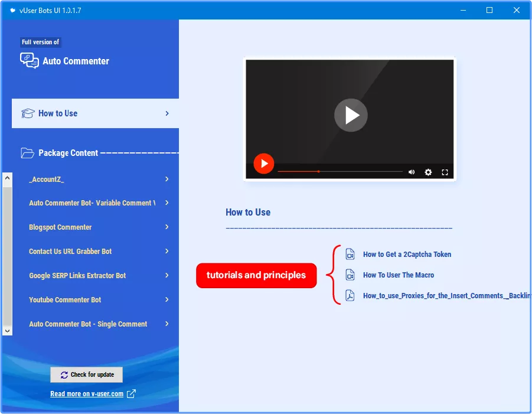Click the red round play button
Image resolution: width=532 pixels, height=414 pixels.
point(263,164)
